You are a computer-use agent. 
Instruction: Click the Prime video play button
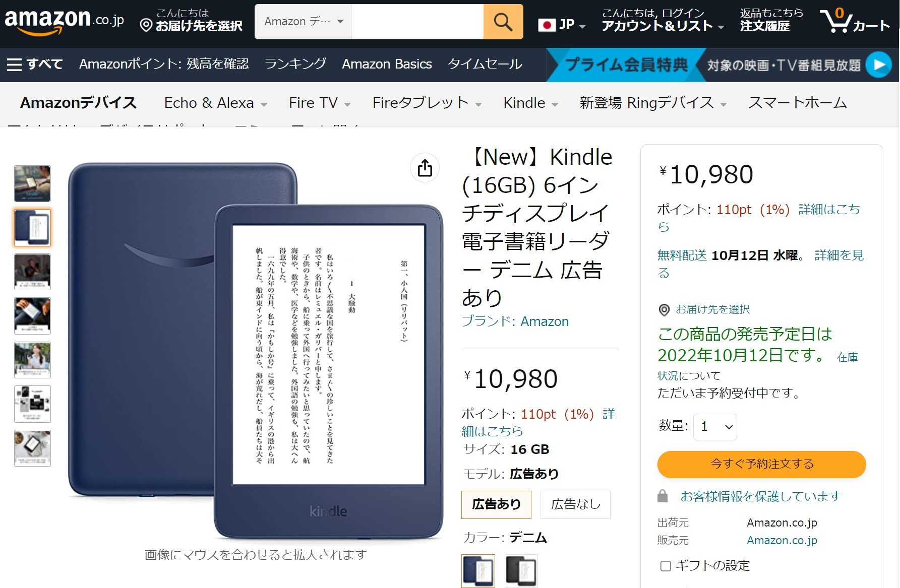[x=881, y=64]
